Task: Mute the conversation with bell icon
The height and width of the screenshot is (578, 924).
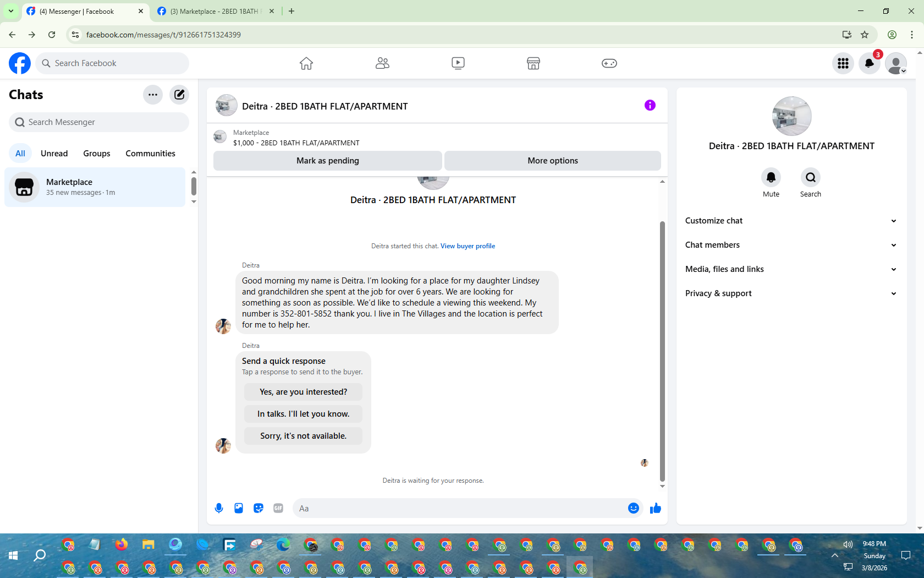Action: pos(771,177)
